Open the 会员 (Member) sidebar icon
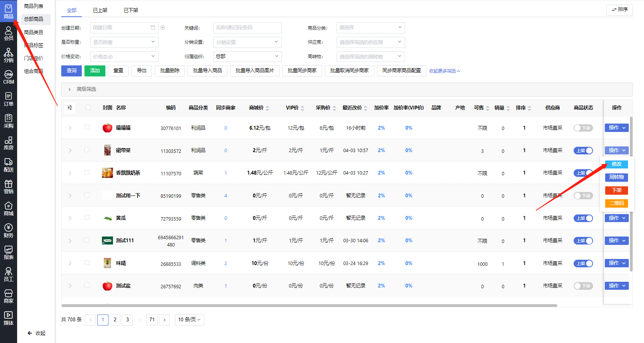 (x=8, y=34)
